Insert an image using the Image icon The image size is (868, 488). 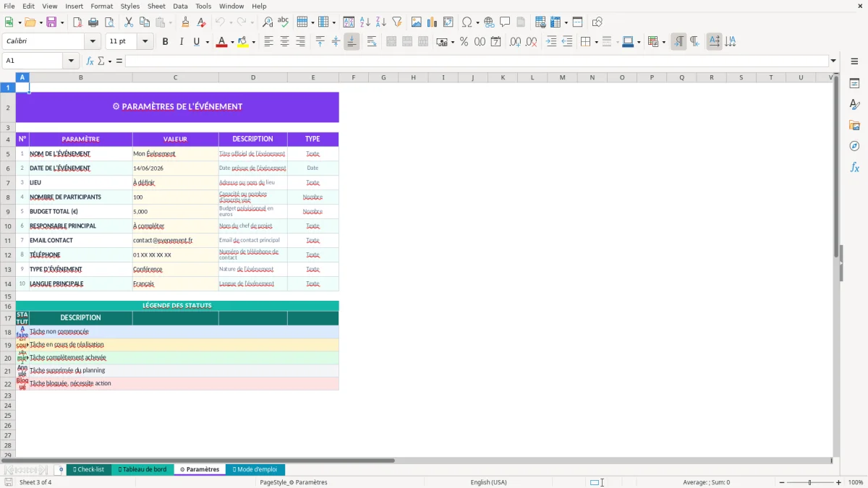pyautogui.click(x=417, y=22)
